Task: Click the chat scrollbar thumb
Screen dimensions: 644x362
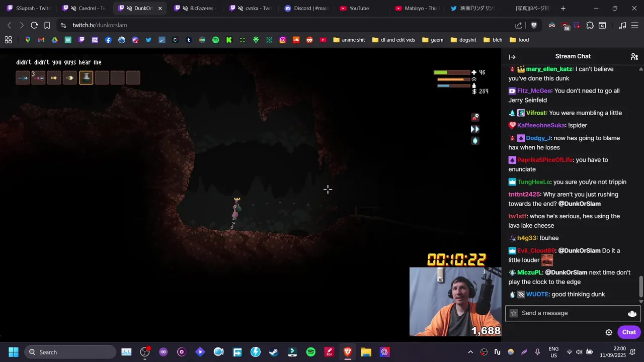Action: point(641,287)
